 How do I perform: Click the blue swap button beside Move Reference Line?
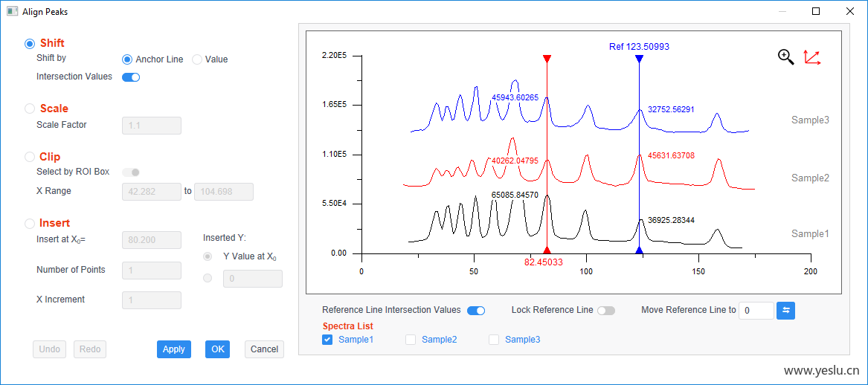[785, 311]
